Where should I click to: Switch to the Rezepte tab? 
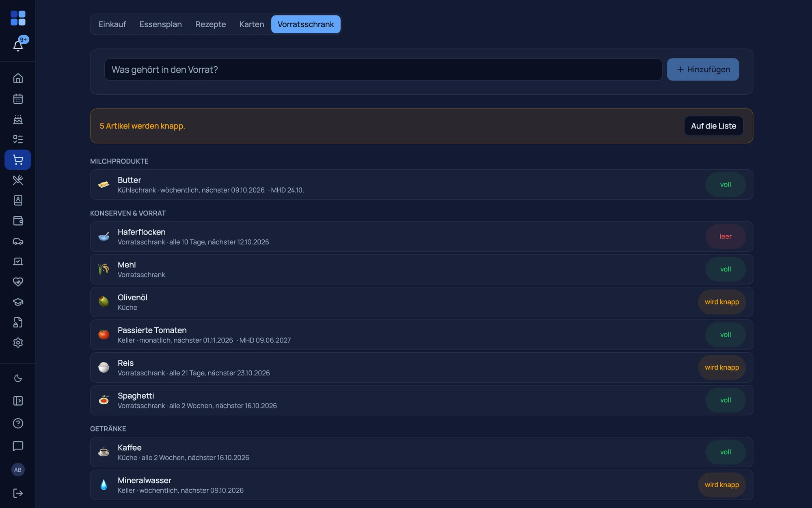pyautogui.click(x=210, y=24)
